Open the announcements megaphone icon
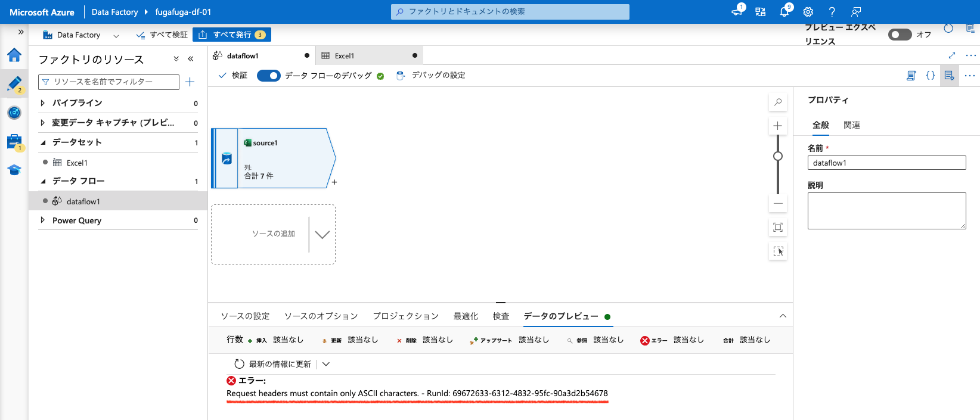Viewport: 980px width, 420px height. point(737,12)
